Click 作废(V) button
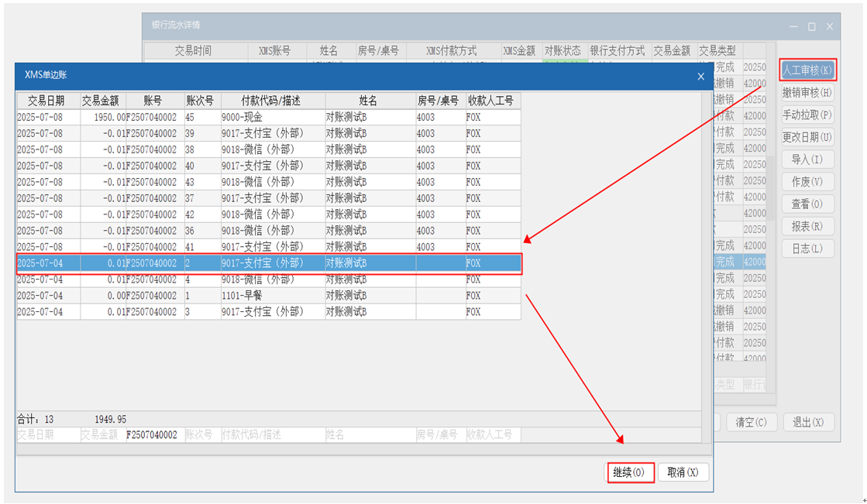The width and height of the screenshot is (867, 504). [x=807, y=182]
